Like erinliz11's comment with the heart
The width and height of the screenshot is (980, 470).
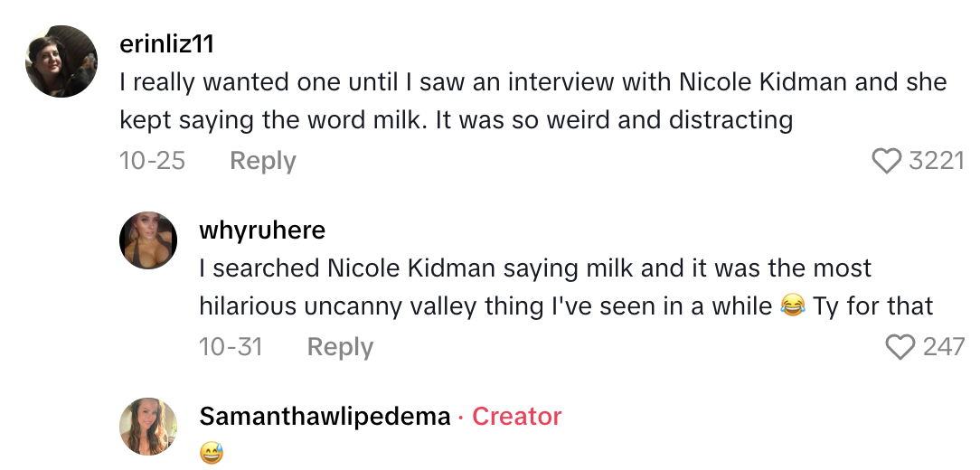(887, 161)
